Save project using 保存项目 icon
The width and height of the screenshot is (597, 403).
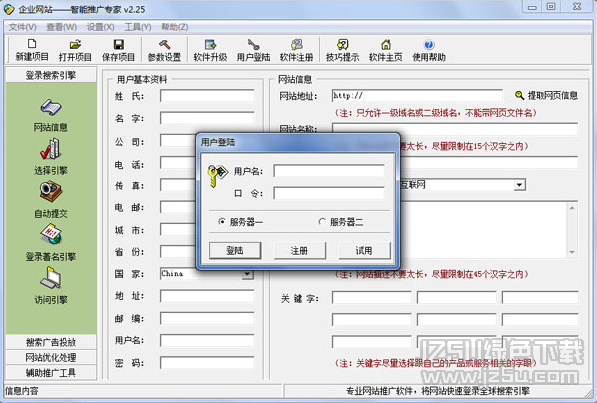click(118, 45)
